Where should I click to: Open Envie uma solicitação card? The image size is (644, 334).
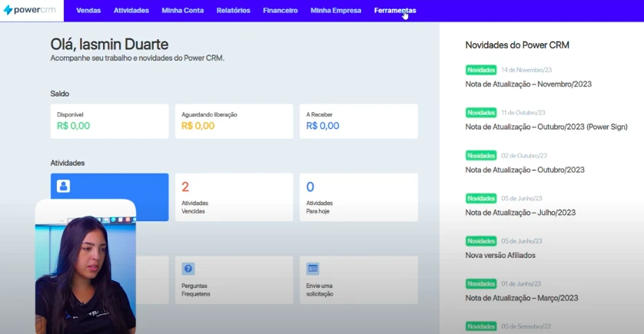tap(359, 279)
